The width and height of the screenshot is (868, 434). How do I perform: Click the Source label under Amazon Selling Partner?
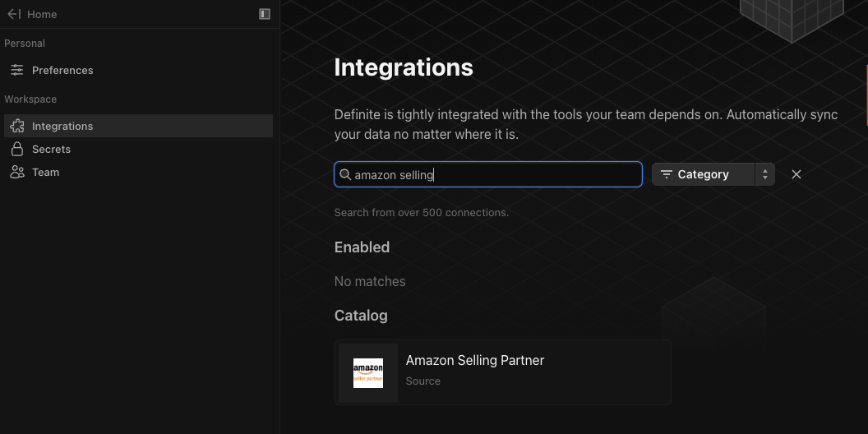coord(423,381)
